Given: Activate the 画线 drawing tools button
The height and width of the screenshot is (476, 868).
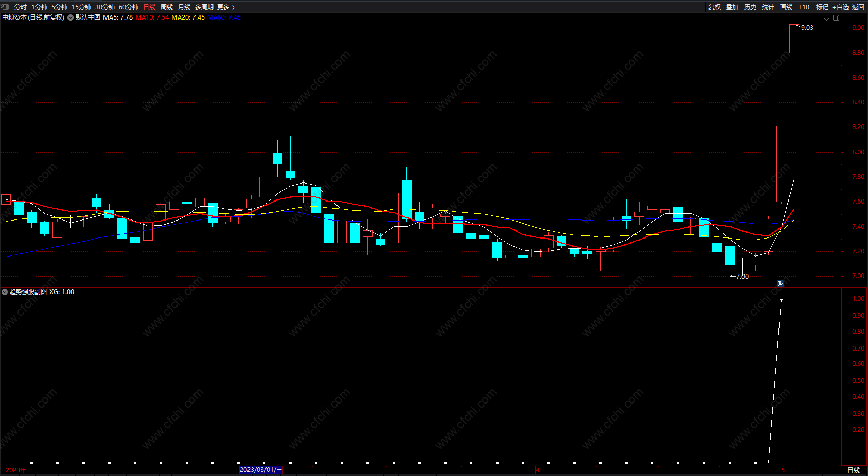Looking at the screenshot, I should point(786,7).
